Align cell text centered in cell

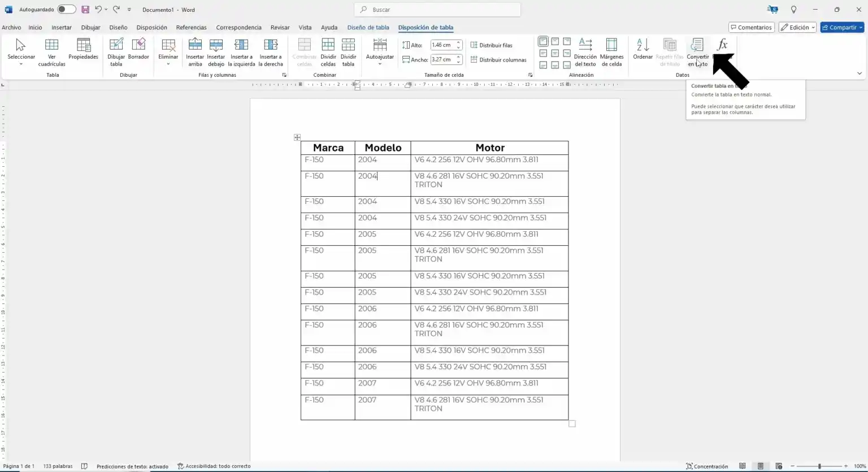point(555,53)
